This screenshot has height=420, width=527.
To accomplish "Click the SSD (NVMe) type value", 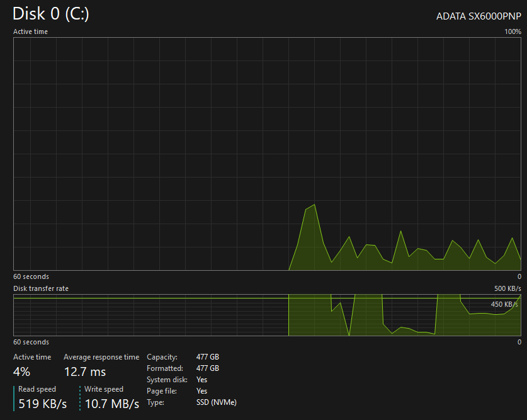I will click(217, 402).
